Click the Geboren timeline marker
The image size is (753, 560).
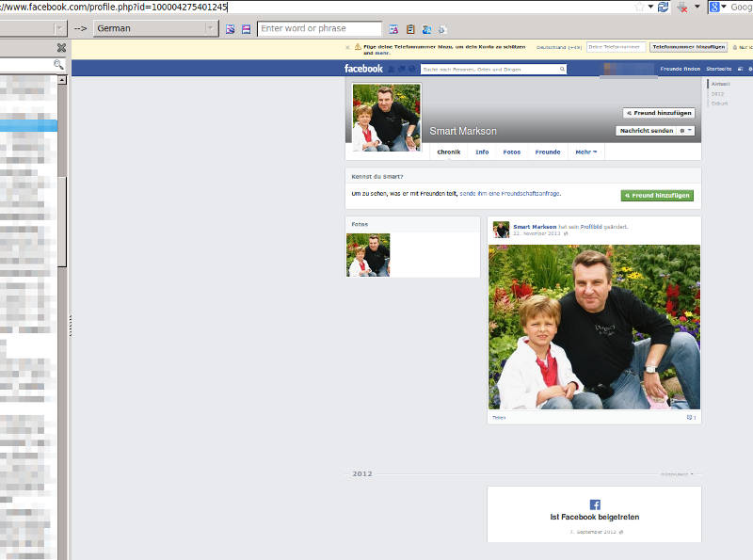click(x=719, y=104)
